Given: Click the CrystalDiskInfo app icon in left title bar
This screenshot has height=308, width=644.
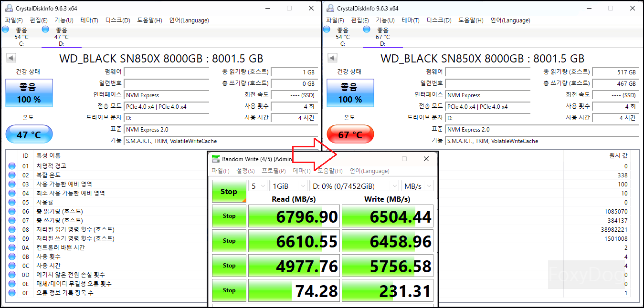Looking at the screenshot, I should pos(9,8).
